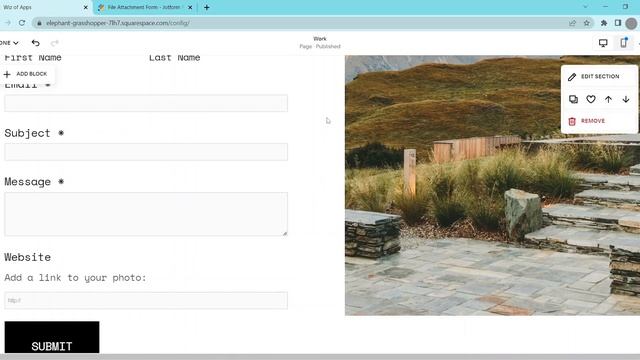
Task: Click the Work page title
Action: tap(320, 39)
